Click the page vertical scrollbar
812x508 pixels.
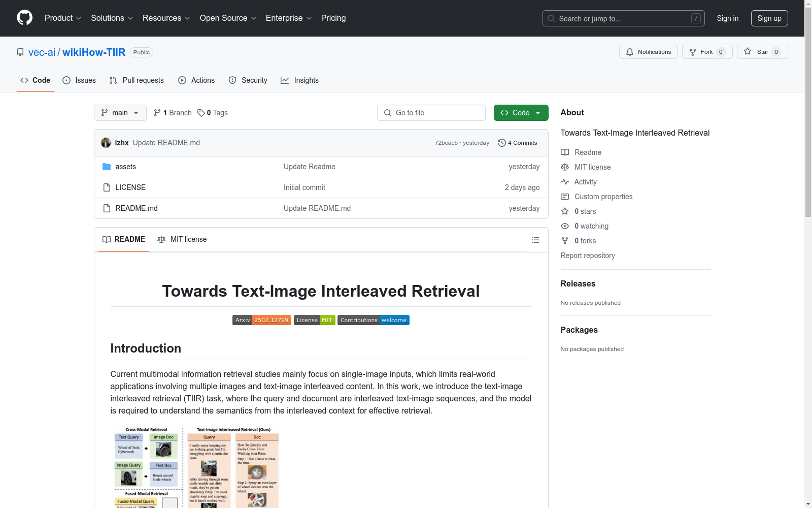[808, 254]
